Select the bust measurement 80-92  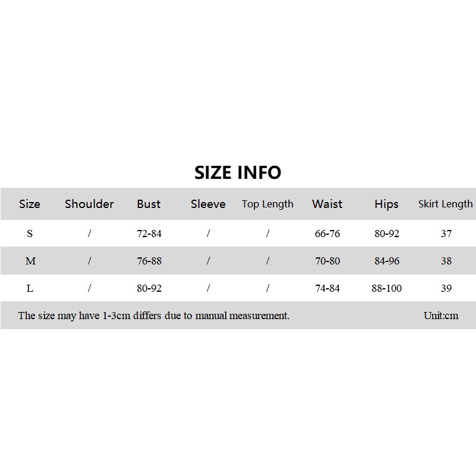click(x=149, y=288)
